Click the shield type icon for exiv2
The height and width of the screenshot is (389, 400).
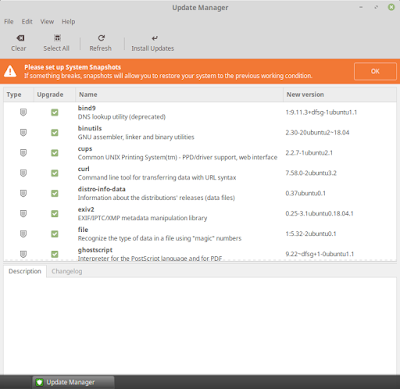(23, 213)
